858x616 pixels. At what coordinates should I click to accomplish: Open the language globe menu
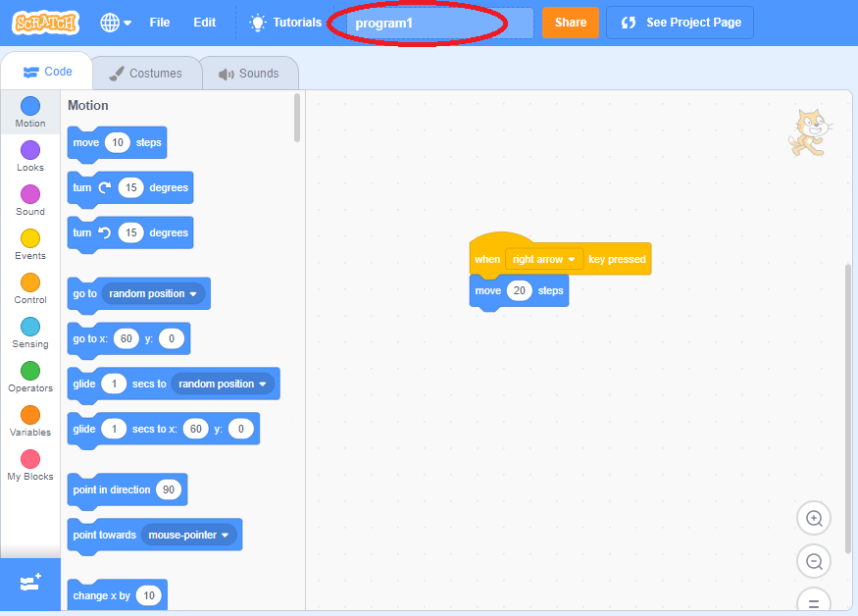coord(116,23)
